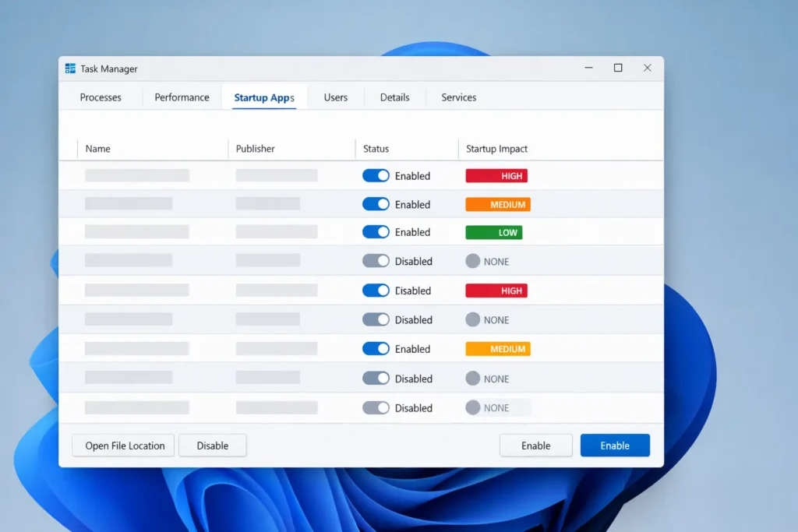Click the orange MEDIUM badge on the second row
This screenshot has height=532, width=798.
[x=498, y=204]
